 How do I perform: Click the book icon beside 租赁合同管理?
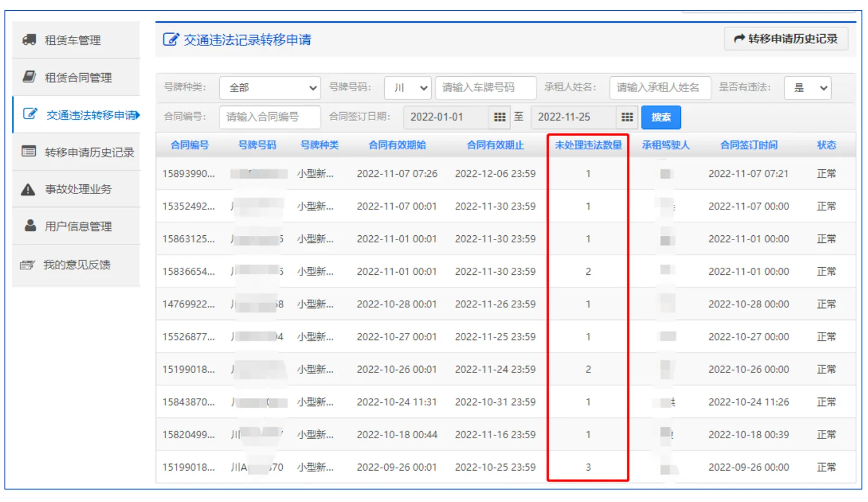(x=29, y=76)
